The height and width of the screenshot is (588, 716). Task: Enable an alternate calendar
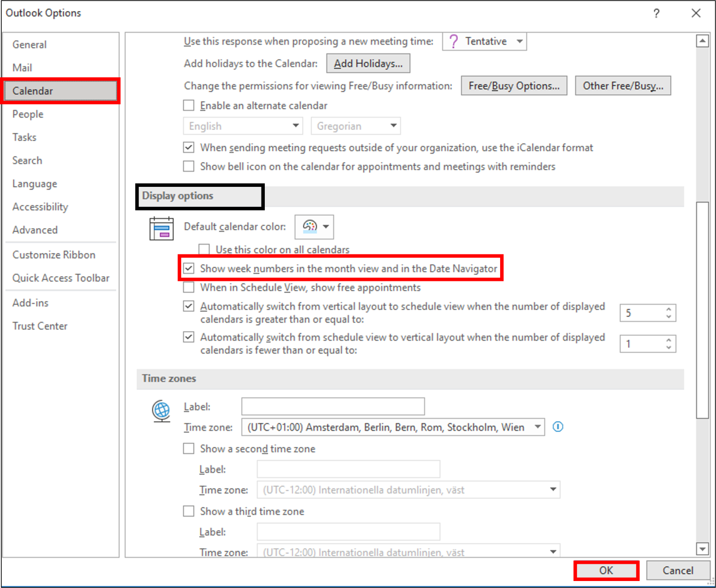188,105
